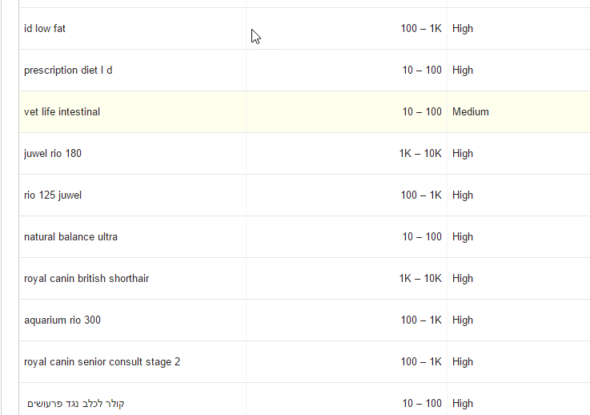Select the Hebrew keyword in last row
This screenshot has height=415, width=590.
(76, 404)
